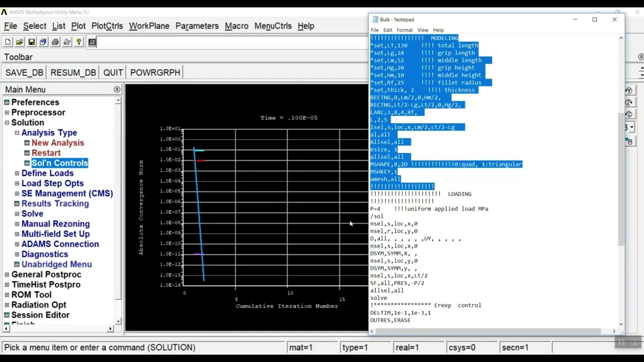The image size is (644, 362).
Task: Click the Open File folder icon
Action: click(20, 42)
